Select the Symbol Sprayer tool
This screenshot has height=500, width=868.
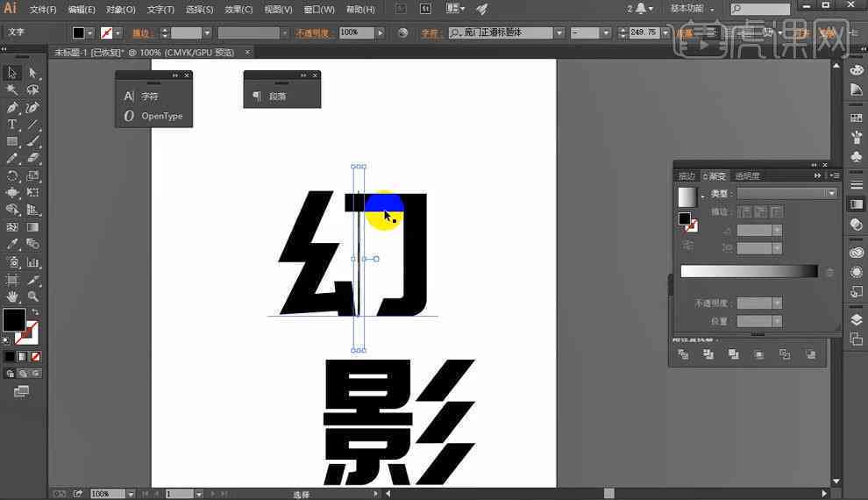(11, 262)
